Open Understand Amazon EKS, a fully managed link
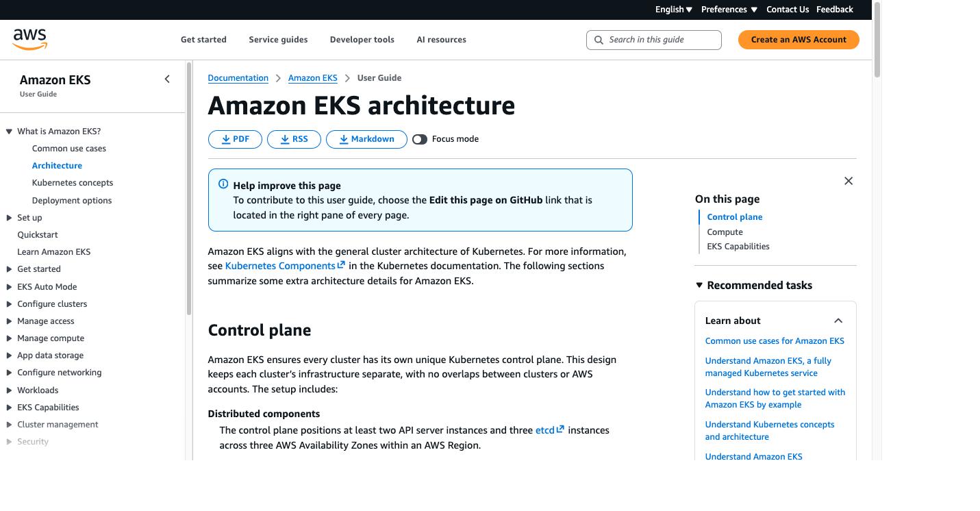The height and width of the screenshot is (511, 980). pos(768,367)
